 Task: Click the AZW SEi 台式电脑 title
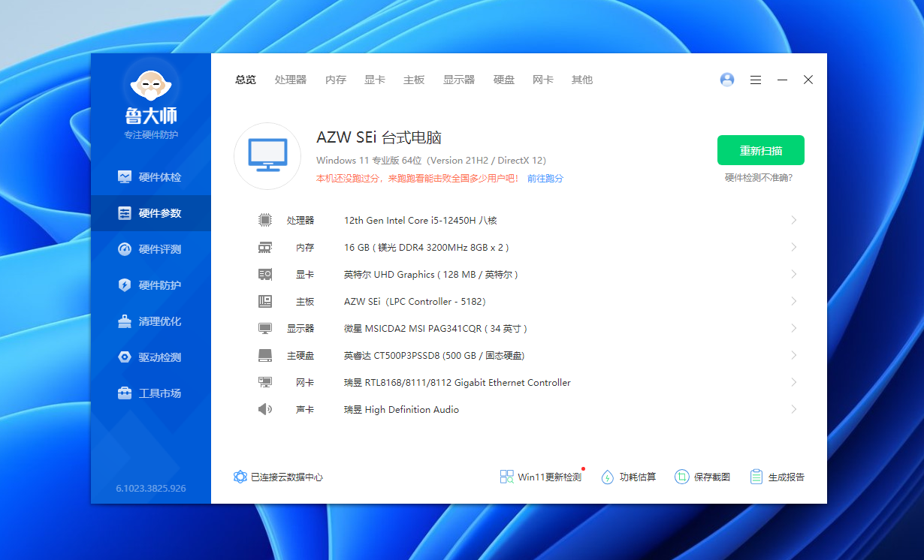pos(379,138)
